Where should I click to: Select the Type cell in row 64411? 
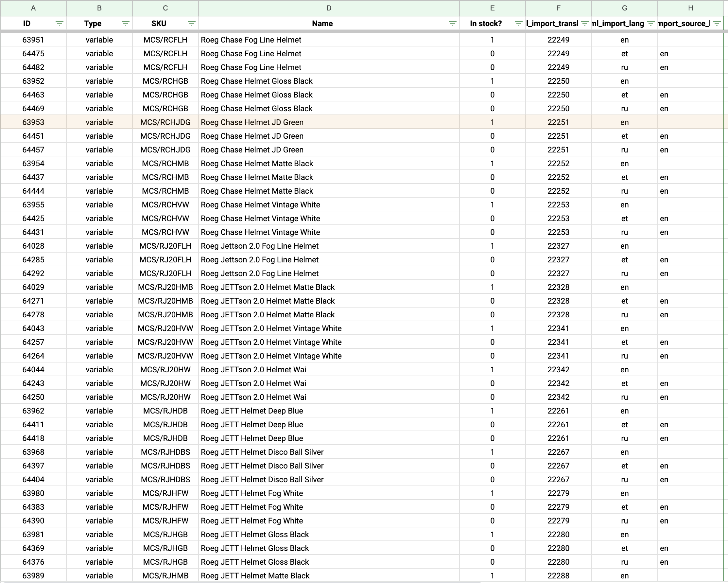click(x=99, y=425)
